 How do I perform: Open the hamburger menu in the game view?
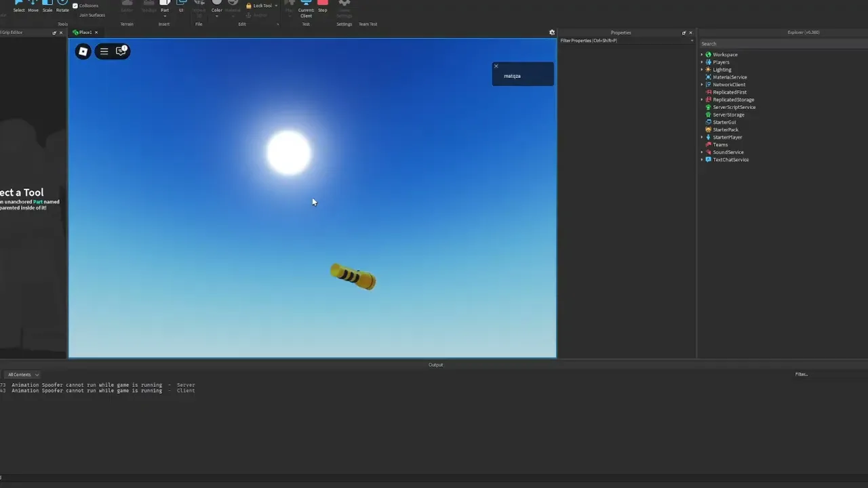pyautogui.click(x=104, y=51)
